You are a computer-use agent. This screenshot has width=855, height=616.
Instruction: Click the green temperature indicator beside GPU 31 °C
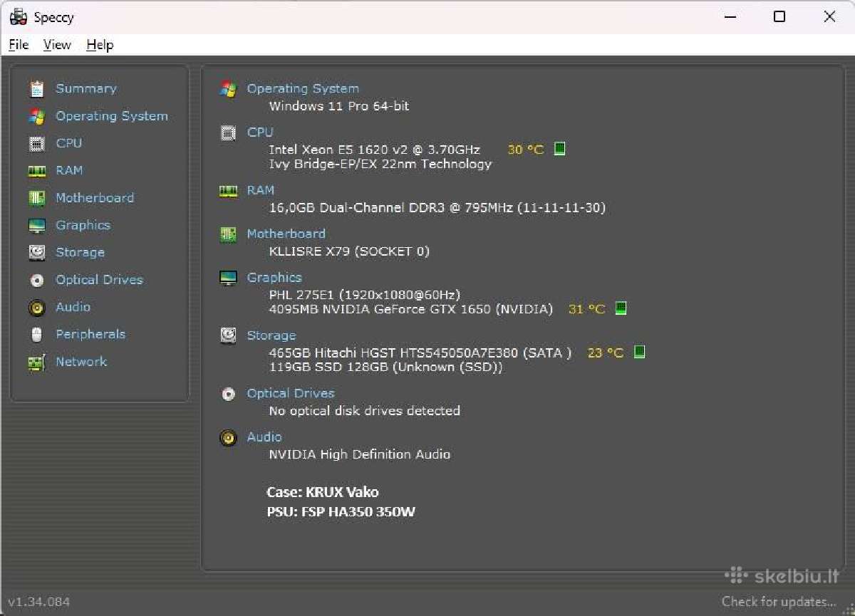coord(621,308)
